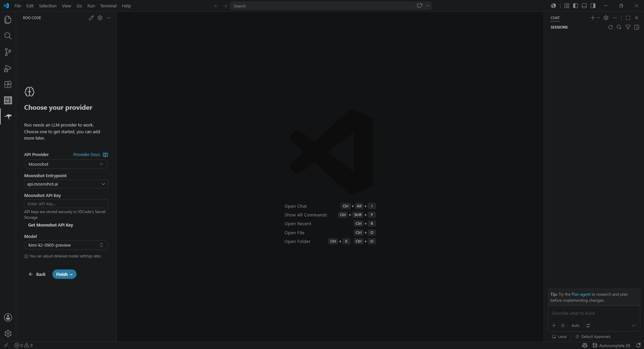Screen dimensions: 644x349
Task: Open Roo Code settings gear
Action: (x=100, y=18)
